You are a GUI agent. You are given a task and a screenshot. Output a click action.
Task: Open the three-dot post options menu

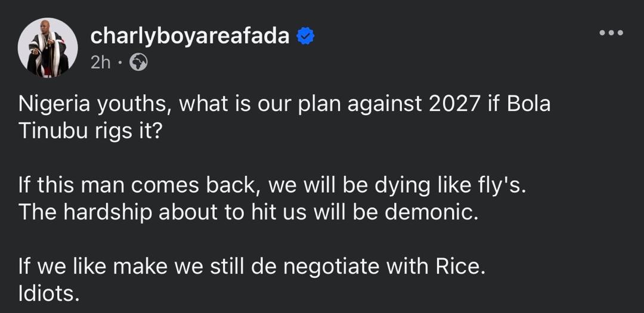pos(611,33)
